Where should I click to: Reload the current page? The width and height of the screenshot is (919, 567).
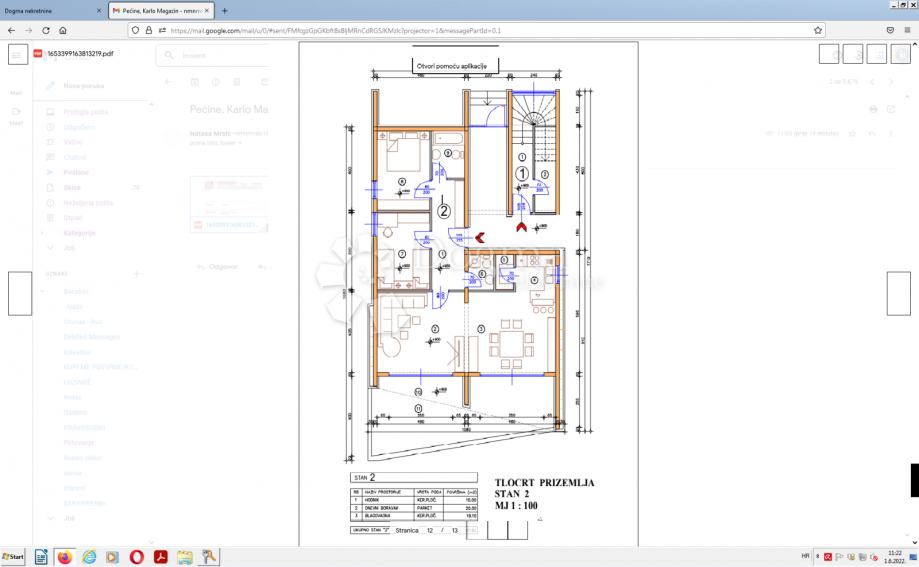(x=45, y=30)
